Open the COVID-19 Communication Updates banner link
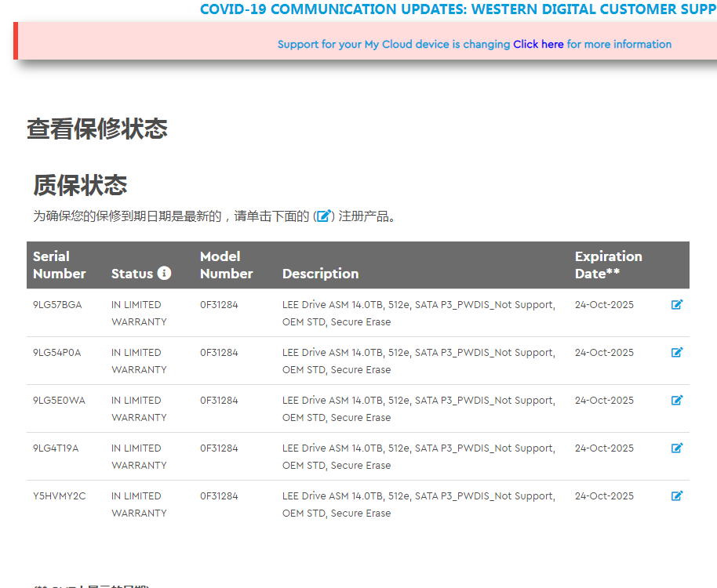 click(458, 9)
